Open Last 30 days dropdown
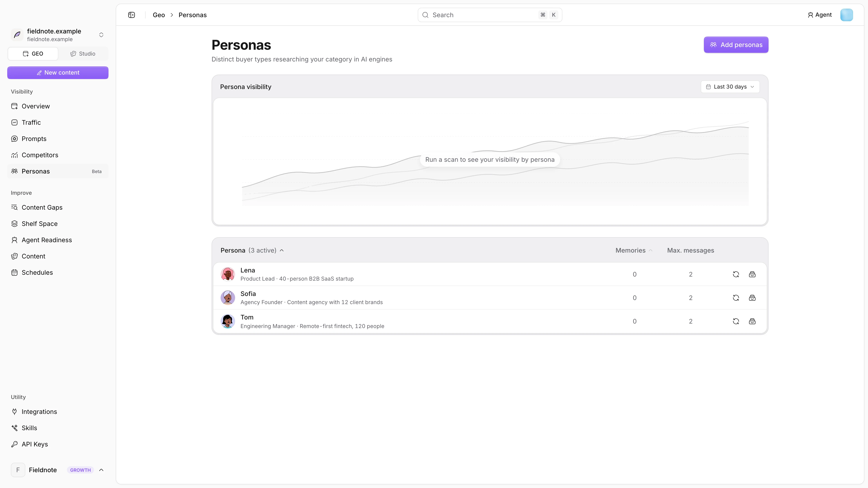The width and height of the screenshot is (868, 488). (730, 87)
